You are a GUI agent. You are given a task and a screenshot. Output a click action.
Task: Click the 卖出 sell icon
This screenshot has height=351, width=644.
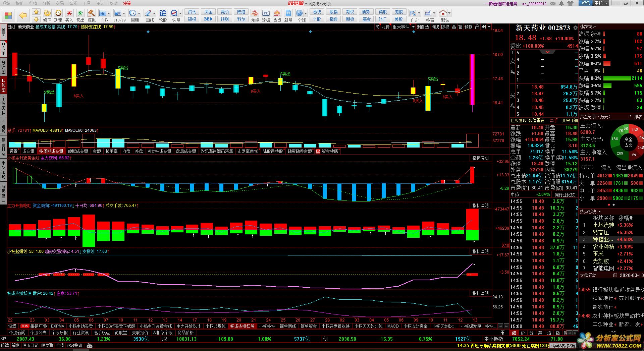(x=80, y=13)
